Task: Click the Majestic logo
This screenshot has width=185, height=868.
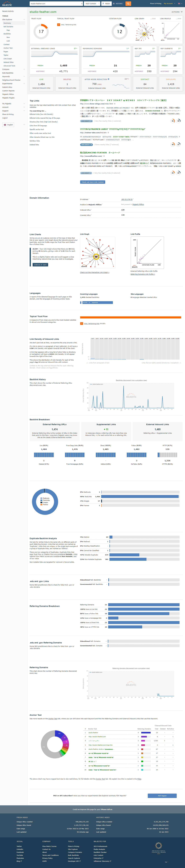Action: coord(7,4)
